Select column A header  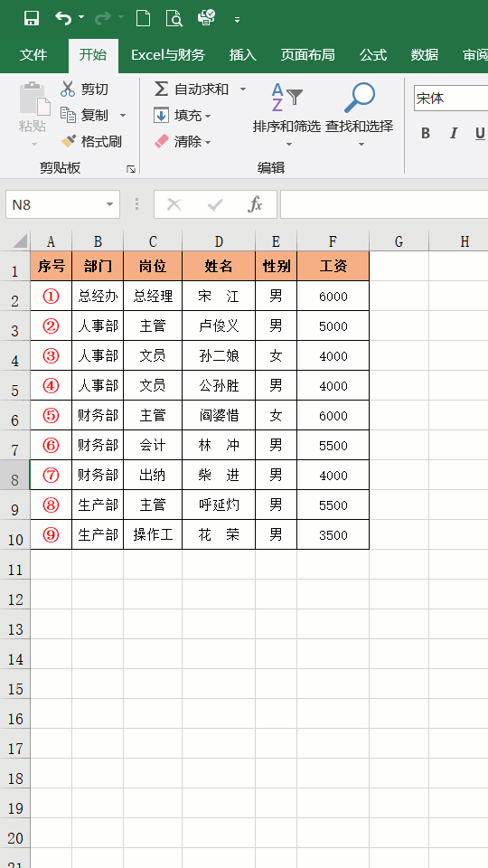[x=51, y=241]
